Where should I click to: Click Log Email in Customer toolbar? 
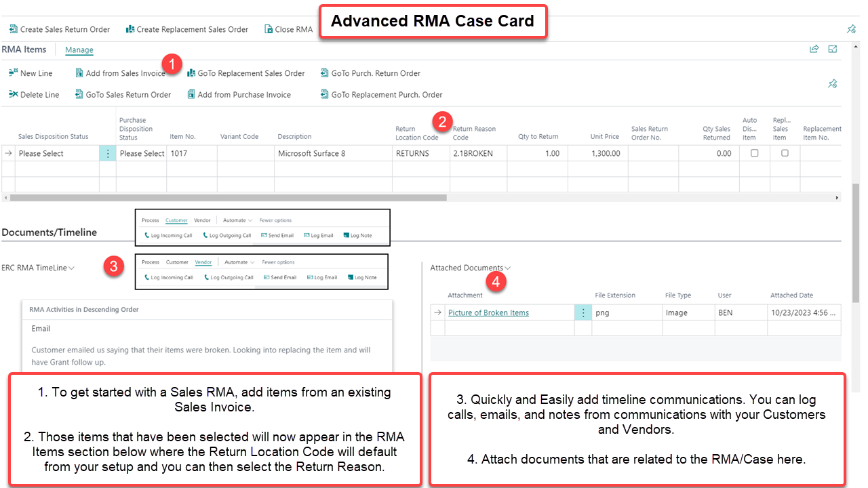point(319,235)
